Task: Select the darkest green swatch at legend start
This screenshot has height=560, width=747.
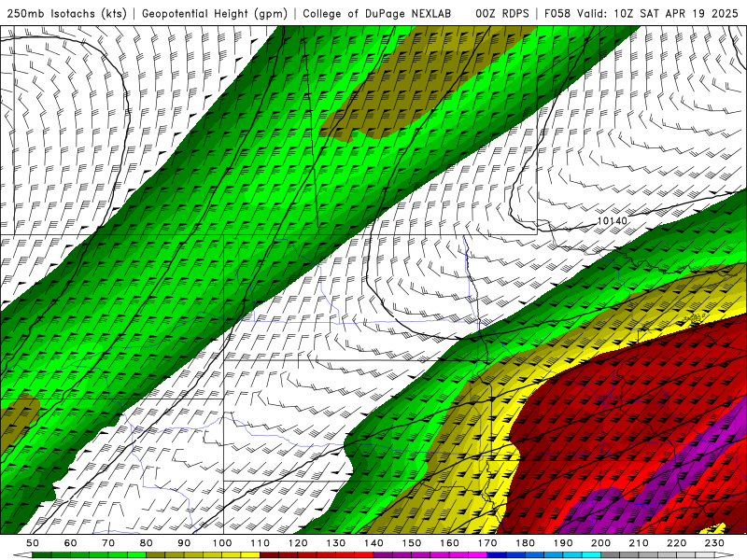Action: click(42, 555)
